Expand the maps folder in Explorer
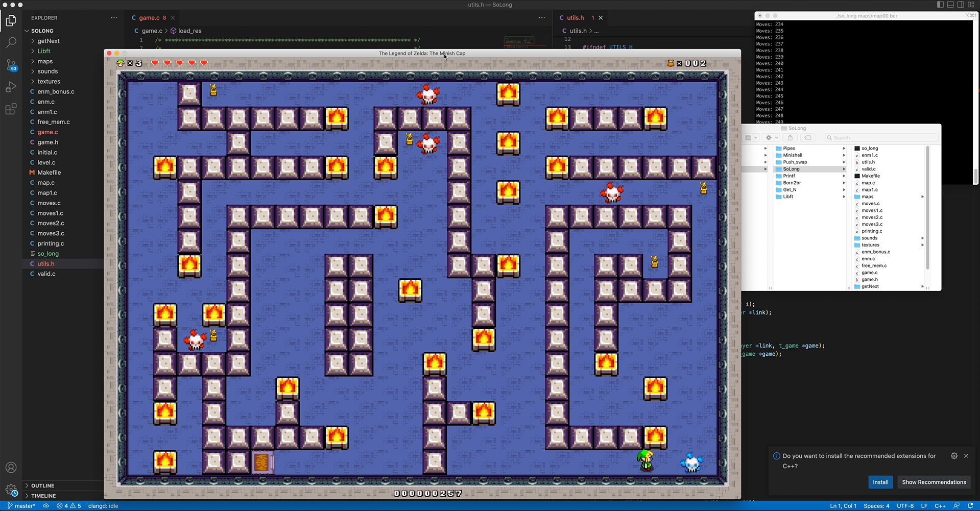The height and width of the screenshot is (511, 980). coord(33,61)
